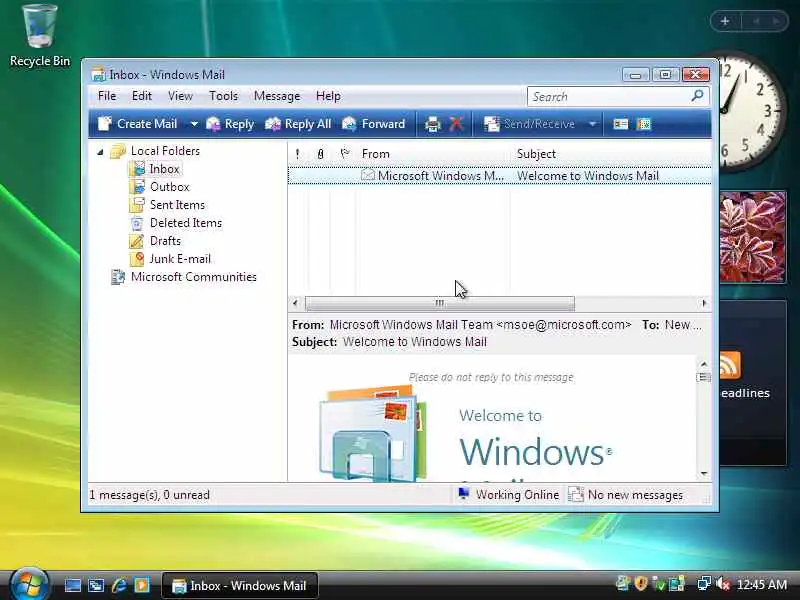Open the Outbox folder
Screen dimensions: 800x600
[x=169, y=187]
